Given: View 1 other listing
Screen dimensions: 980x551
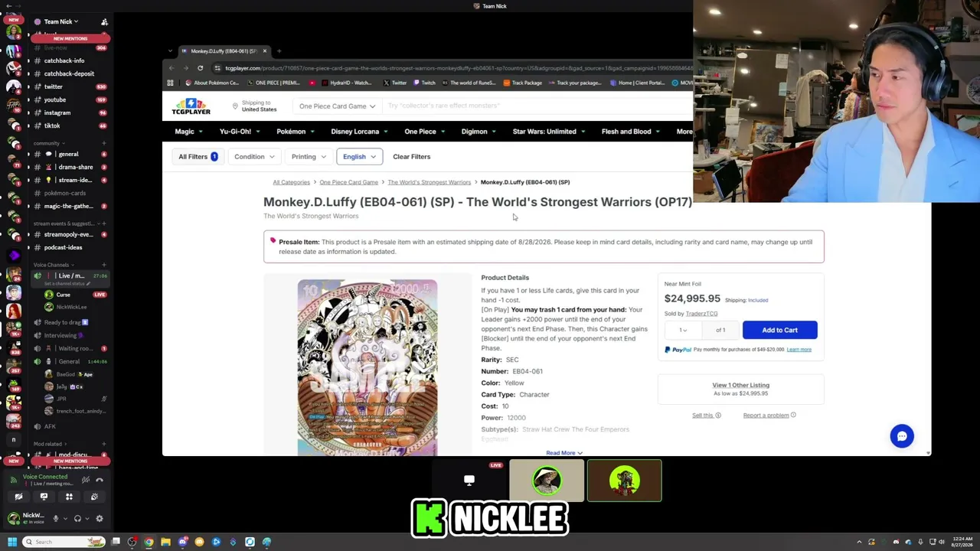Looking at the screenshot, I should pos(740,386).
